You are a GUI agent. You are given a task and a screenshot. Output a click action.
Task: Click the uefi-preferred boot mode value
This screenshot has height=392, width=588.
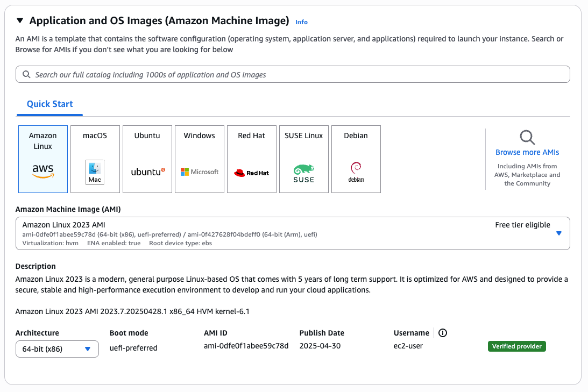[133, 348]
